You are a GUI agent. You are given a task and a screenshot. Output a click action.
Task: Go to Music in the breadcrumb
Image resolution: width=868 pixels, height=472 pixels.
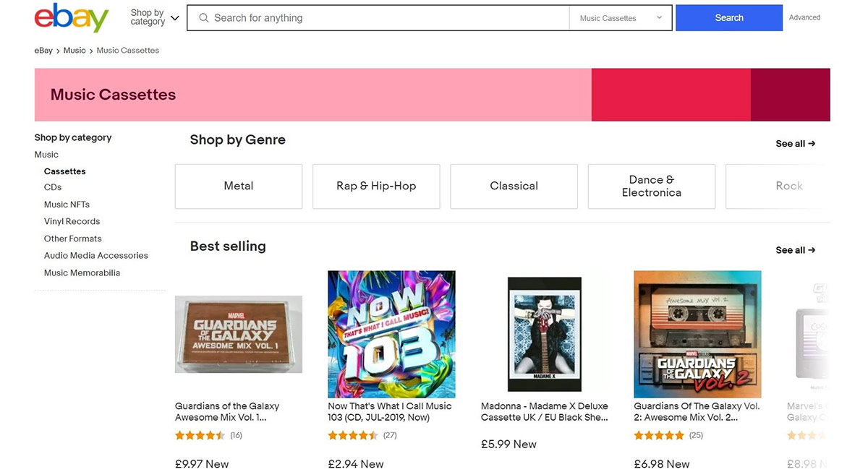pos(75,51)
